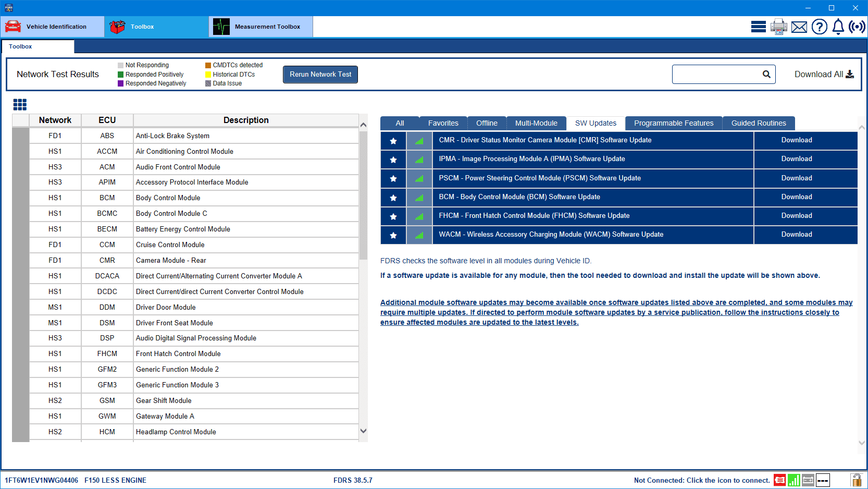Click the wireless broadcast icon top right
This screenshot has height=489, width=868.
click(857, 26)
